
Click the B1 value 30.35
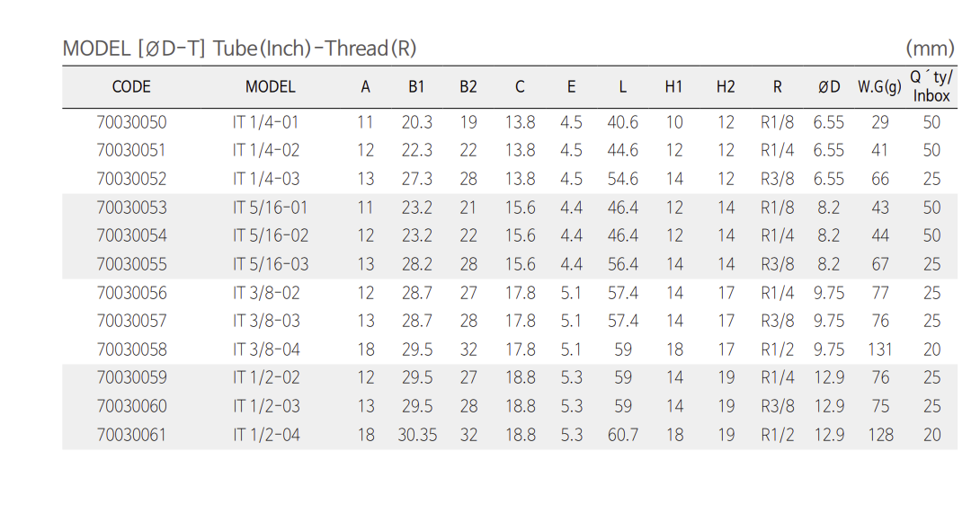(417, 435)
